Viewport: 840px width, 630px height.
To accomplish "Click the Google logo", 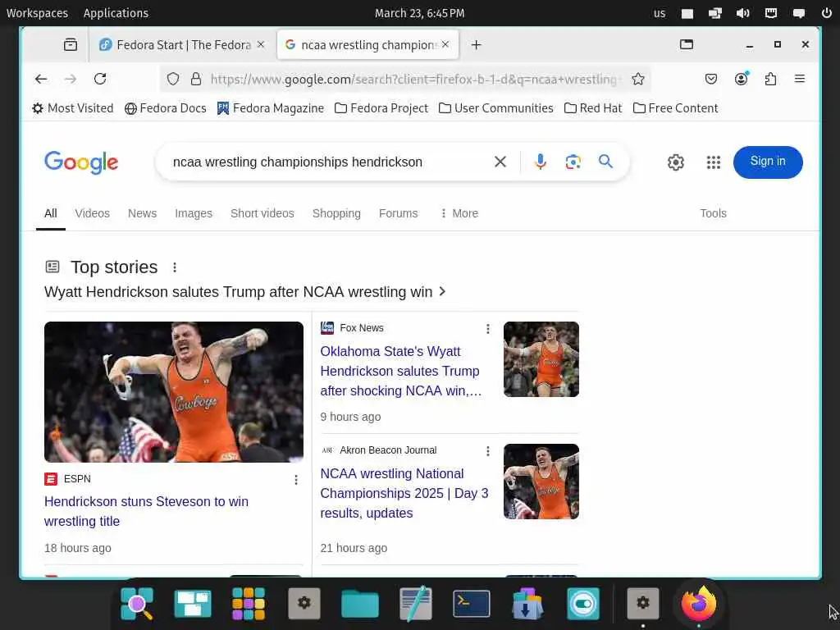I will (x=81, y=162).
